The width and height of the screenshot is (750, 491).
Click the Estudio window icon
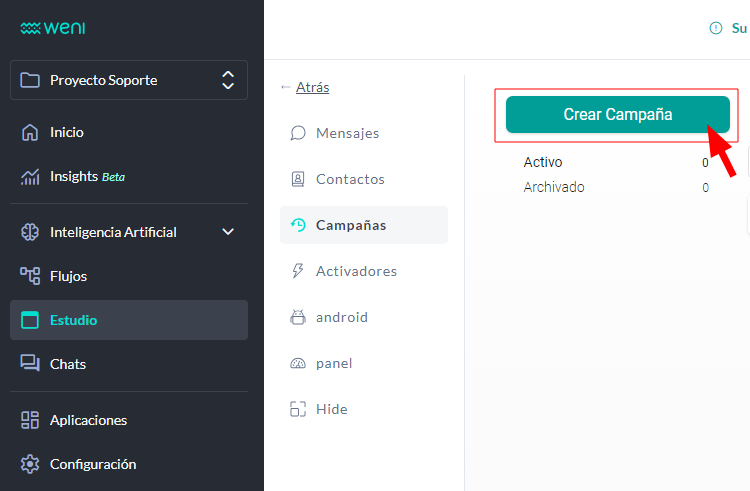click(30, 320)
